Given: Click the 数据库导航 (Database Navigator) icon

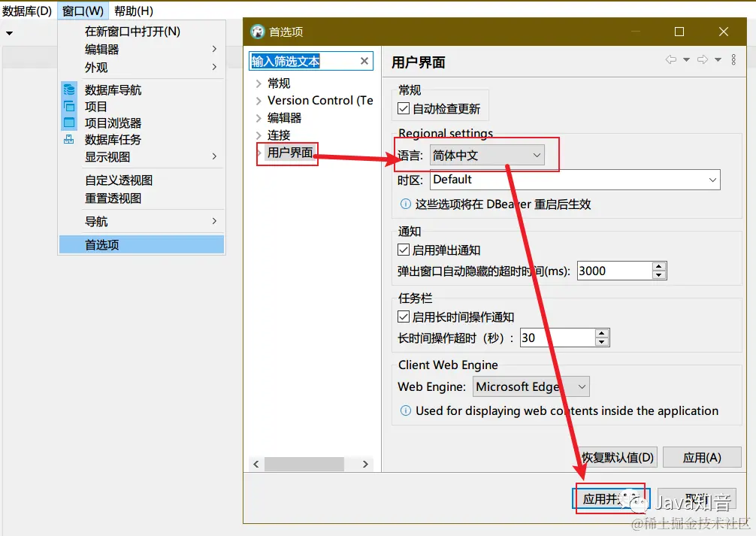Looking at the screenshot, I should coord(68,89).
